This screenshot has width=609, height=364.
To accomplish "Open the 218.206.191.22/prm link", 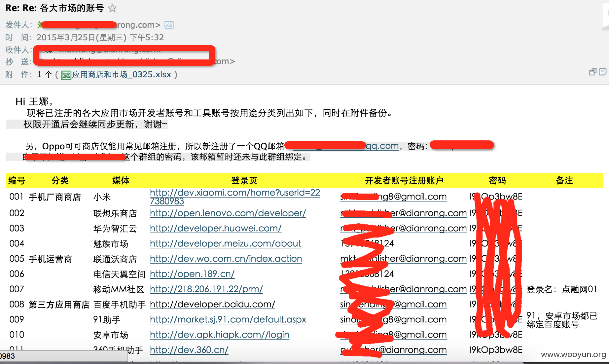I will (x=206, y=289).
